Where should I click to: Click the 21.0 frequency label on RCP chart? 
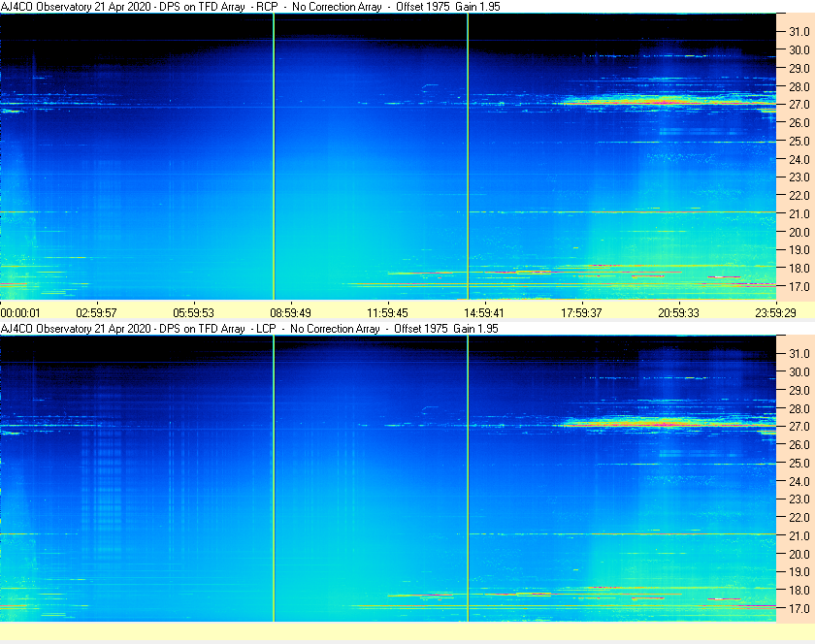(x=799, y=213)
